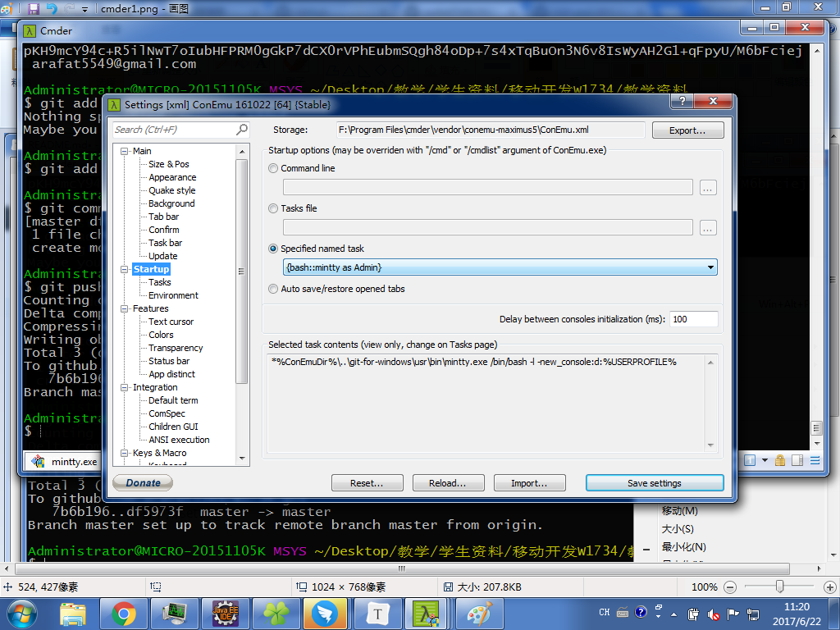Show hidden tray icons arrow

(674, 614)
